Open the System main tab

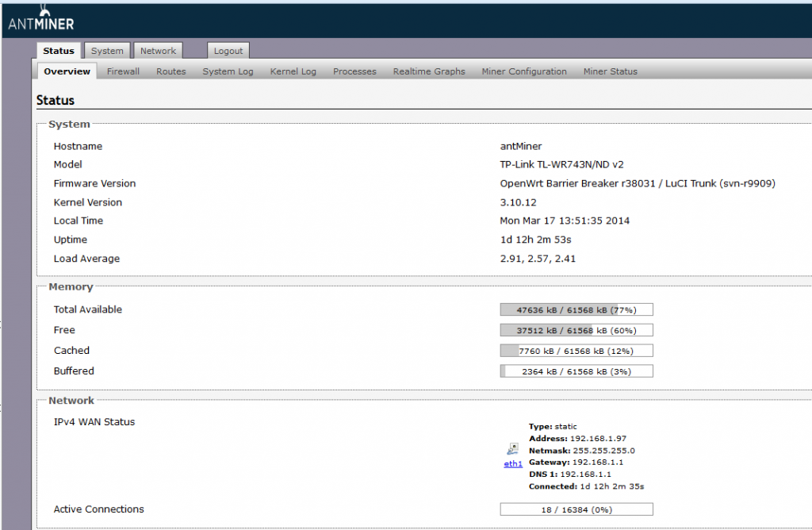pyautogui.click(x=107, y=51)
